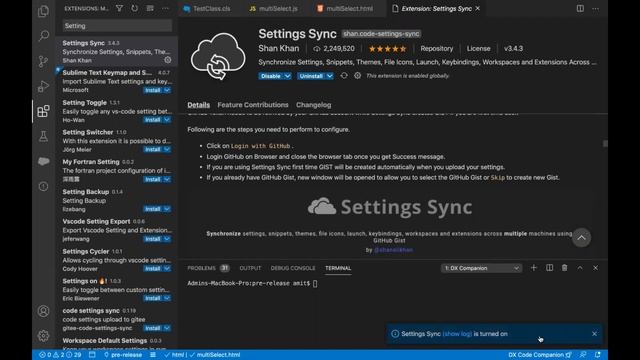Viewport: 640px width, 360px height.
Task: Install the code settings sync extension
Action: [x=153, y=328]
